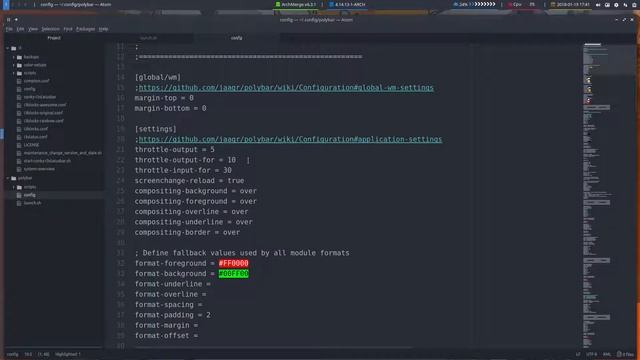Follow the global-wm-settings wiki link

tap(286, 87)
